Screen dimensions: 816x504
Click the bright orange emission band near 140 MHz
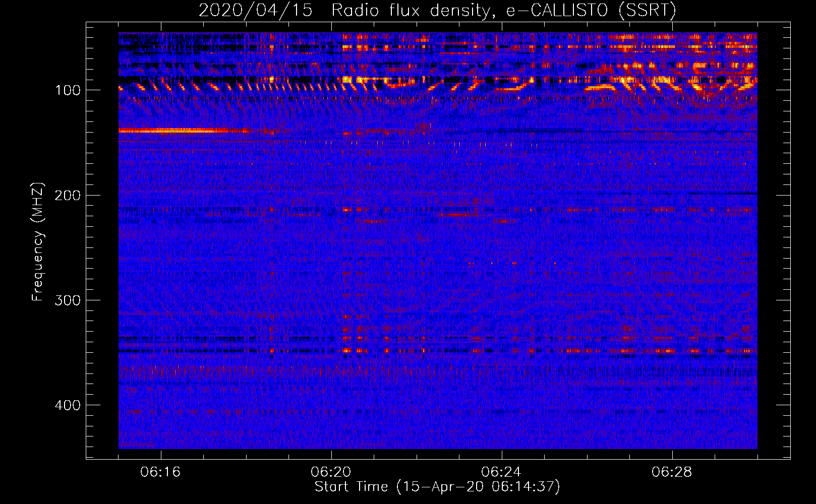pyautogui.click(x=184, y=131)
